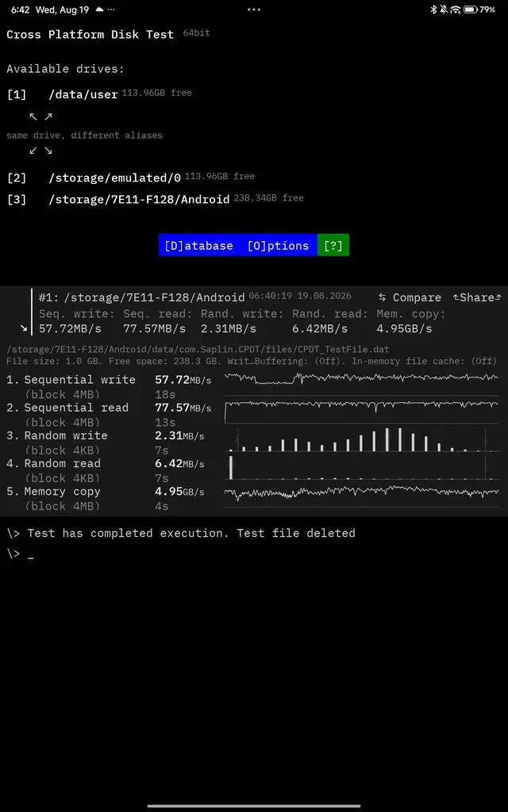The image size is (508, 812).
Task: Share test result #1
Action: (477, 298)
